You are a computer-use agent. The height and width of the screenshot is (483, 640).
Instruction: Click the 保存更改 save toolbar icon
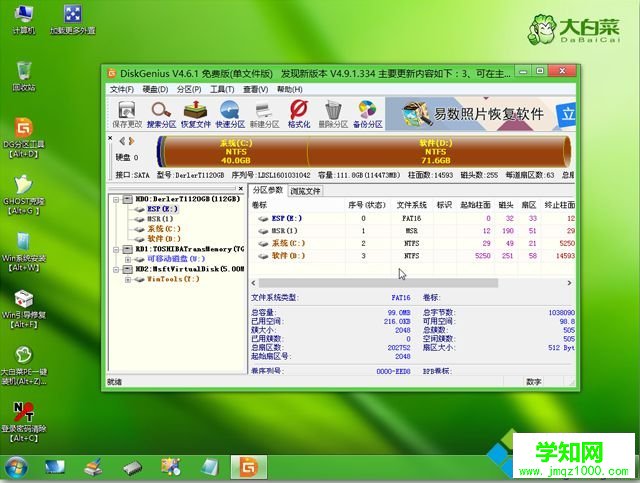pos(127,114)
